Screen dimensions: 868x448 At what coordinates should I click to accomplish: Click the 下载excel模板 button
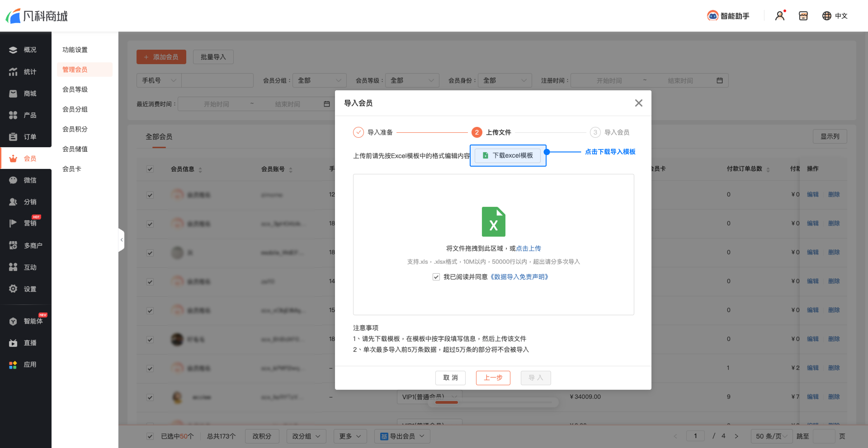pos(508,155)
